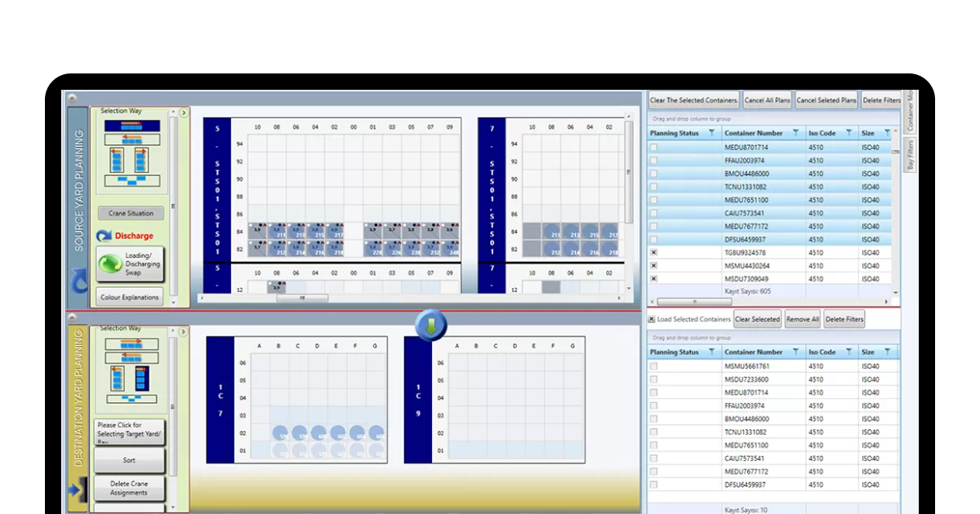The height and width of the screenshot is (514, 980).
Task: Open Bay Filters side tab
Action: (x=911, y=154)
